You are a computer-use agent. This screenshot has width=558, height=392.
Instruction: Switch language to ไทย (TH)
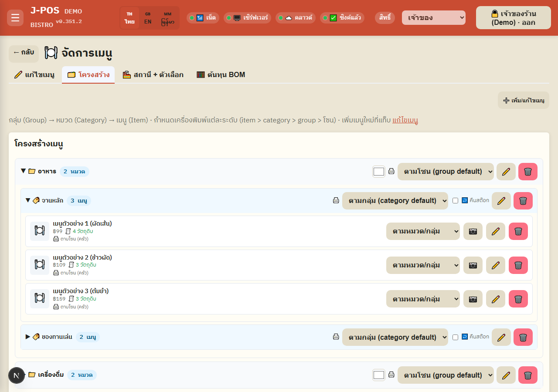click(x=129, y=18)
